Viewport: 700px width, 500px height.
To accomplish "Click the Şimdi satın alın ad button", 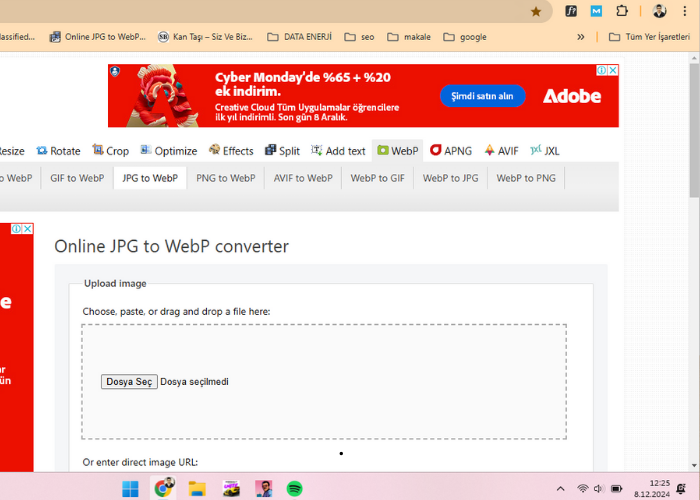I will pos(482,96).
